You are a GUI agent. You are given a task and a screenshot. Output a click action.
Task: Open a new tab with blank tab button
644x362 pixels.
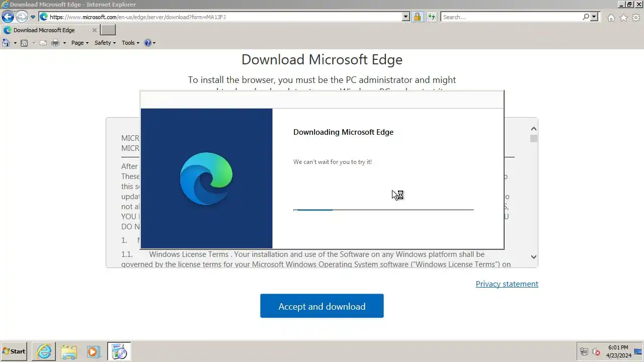(x=108, y=30)
